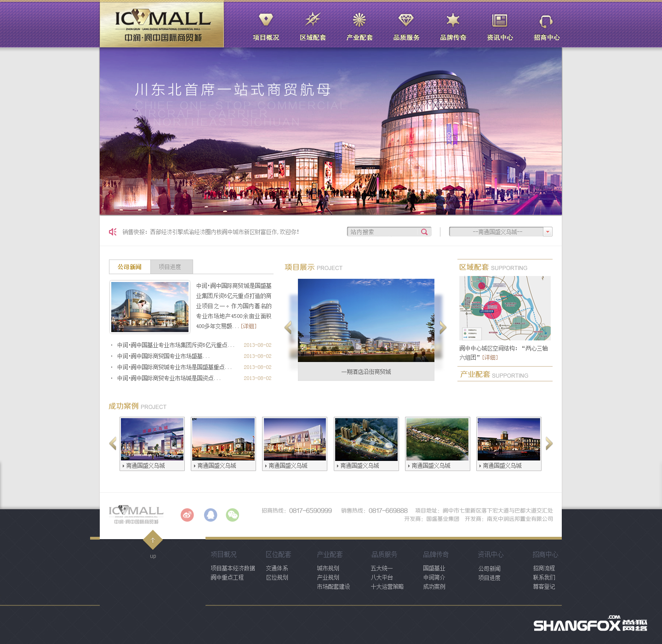Click footer link 国盛基业

click(434, 568)
